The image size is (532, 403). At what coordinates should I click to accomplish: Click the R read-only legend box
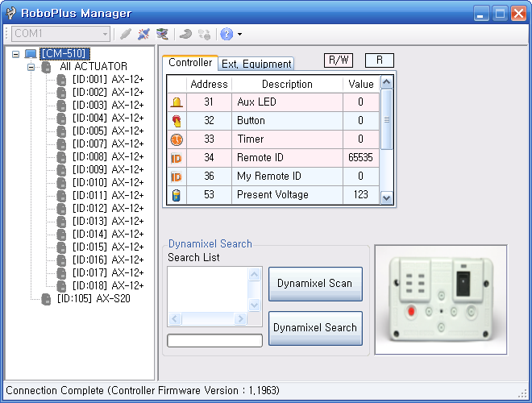[x=380, y=60]
